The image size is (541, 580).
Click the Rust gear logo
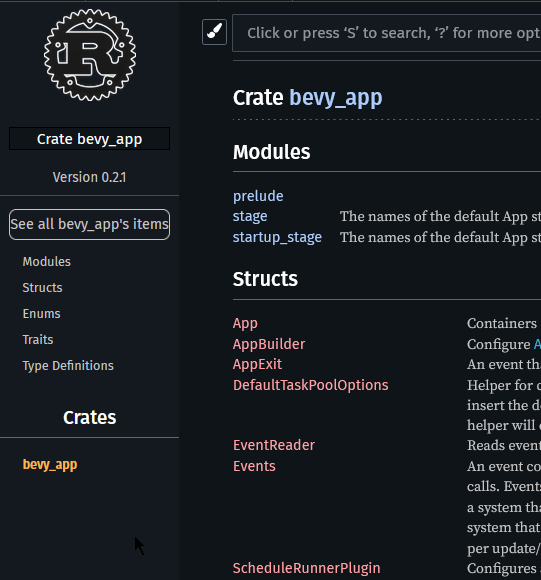pos(89,55)
